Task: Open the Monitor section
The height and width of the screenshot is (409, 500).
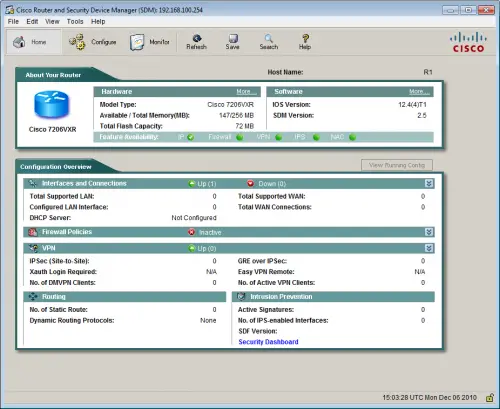Action: coord(150,42)
